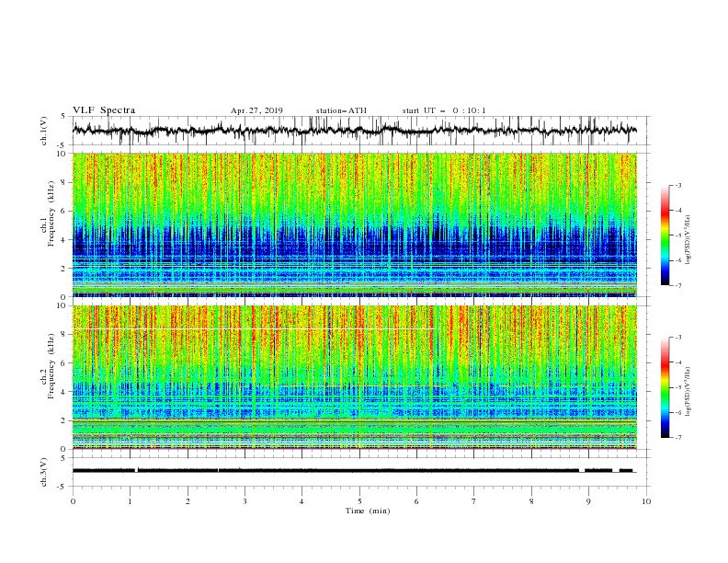Click time axis tick label "7"
Screen dimensions: 728x563
coord(474,501)
